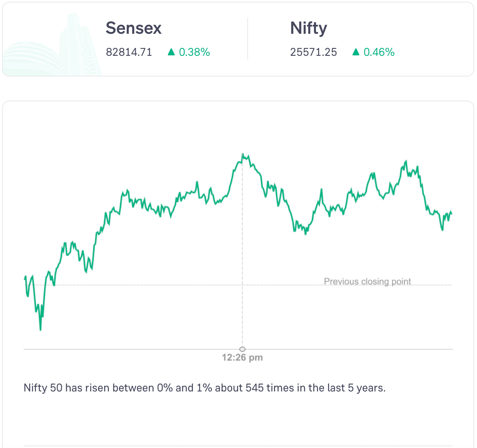This screenshot has width=477, height=448.
Task: Click the Nifty 0.46% change figure
Action: pos(379,52)
